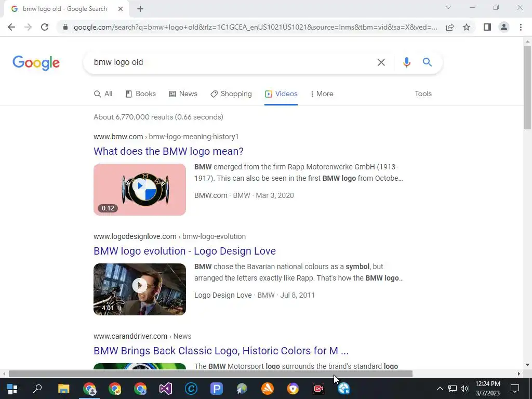Screen dimensions: 532x399
Task: Open 'BMW Brings Back Classic Logo' link
Action: pos(221,351)
